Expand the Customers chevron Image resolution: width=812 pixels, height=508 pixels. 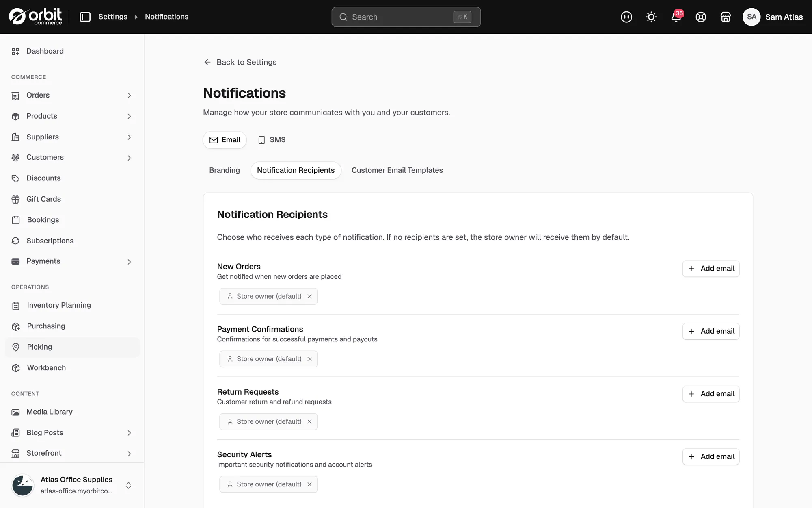click(129, 158)
